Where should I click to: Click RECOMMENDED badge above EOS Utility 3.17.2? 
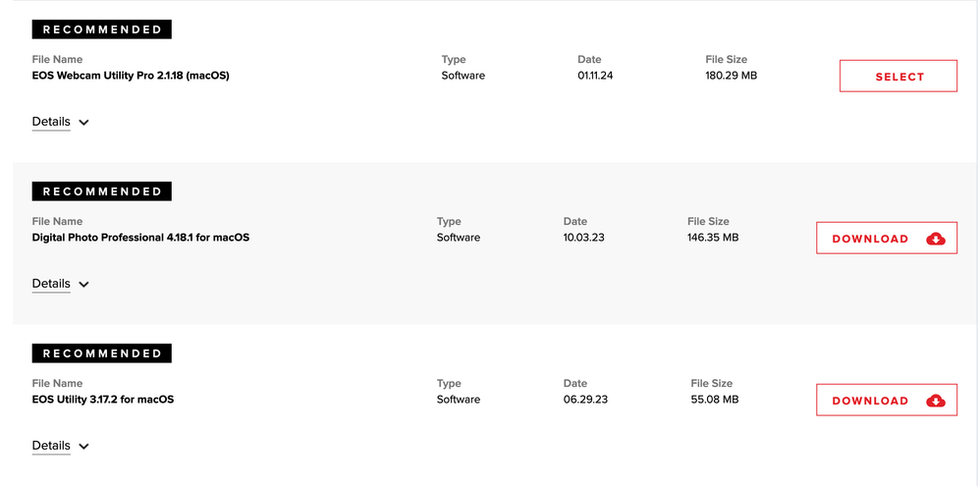tap(102, 353)
